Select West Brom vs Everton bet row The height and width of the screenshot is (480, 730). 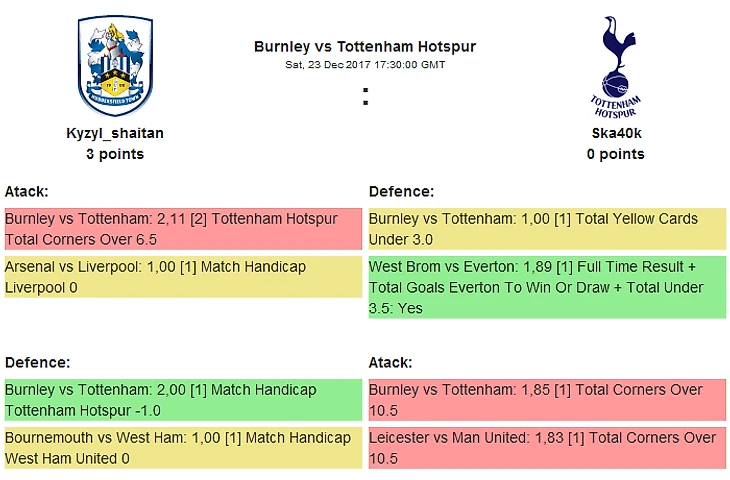(x=547, y=287)
